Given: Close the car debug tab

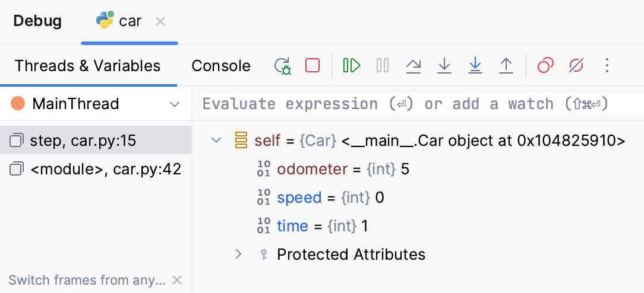Looking at the screenshot, I should pos(160,21).
